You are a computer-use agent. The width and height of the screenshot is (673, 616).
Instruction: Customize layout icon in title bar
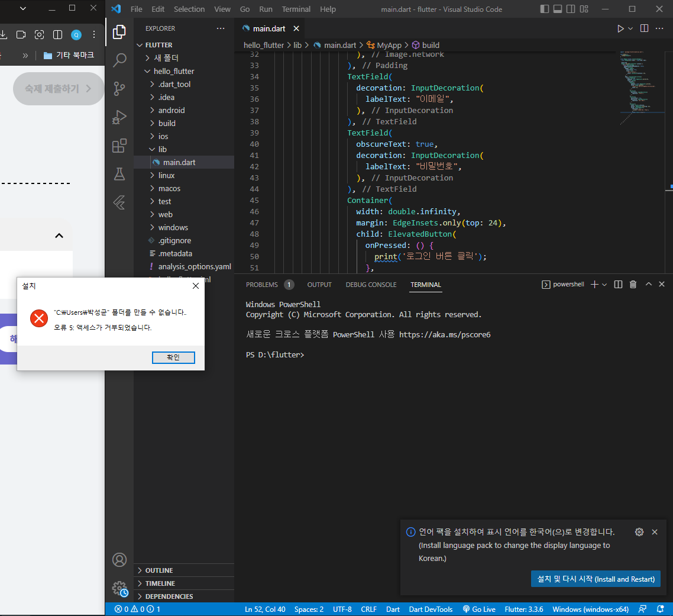click(584, 9)
